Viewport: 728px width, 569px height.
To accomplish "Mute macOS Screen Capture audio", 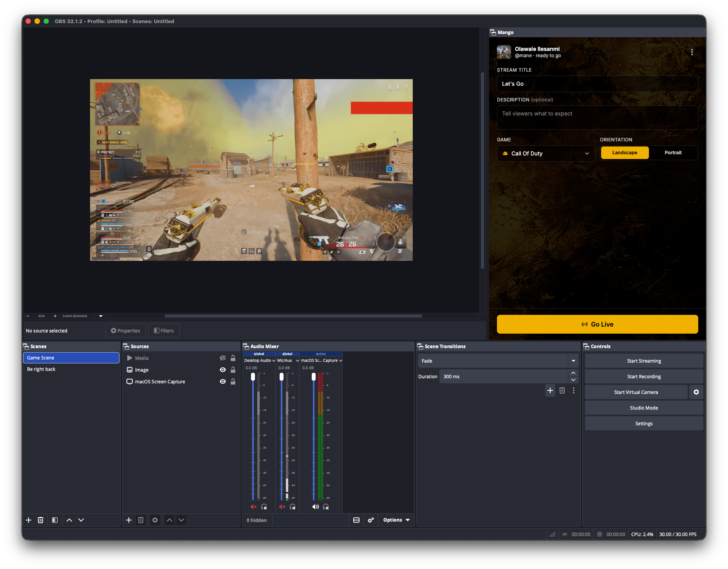I will click(315, 507).
